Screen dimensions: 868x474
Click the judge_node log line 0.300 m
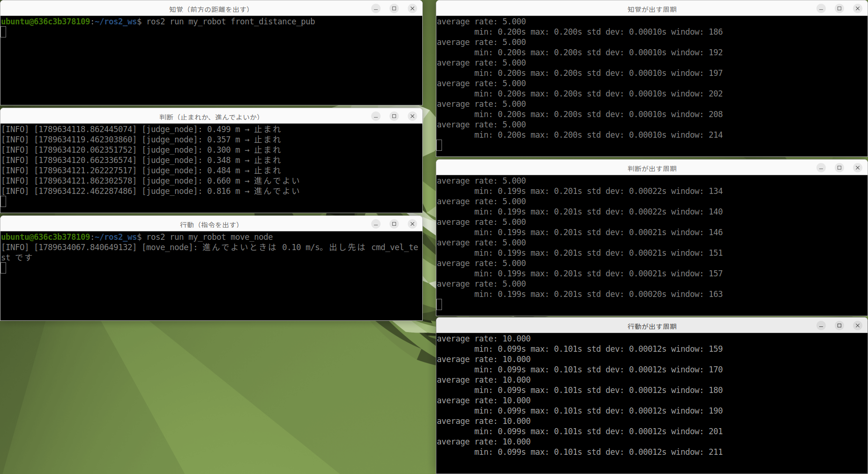coord(141,150)
